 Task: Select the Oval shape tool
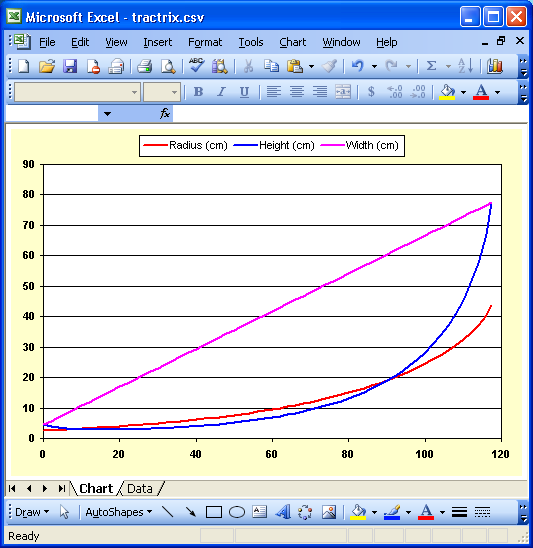click(237, 512)
